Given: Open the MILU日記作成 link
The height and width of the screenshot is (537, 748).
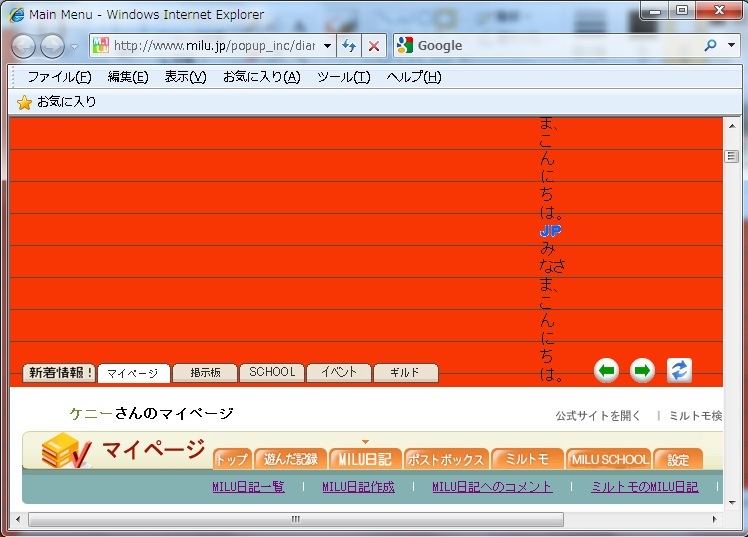Looking at the screenshot, I should point(358,487).
